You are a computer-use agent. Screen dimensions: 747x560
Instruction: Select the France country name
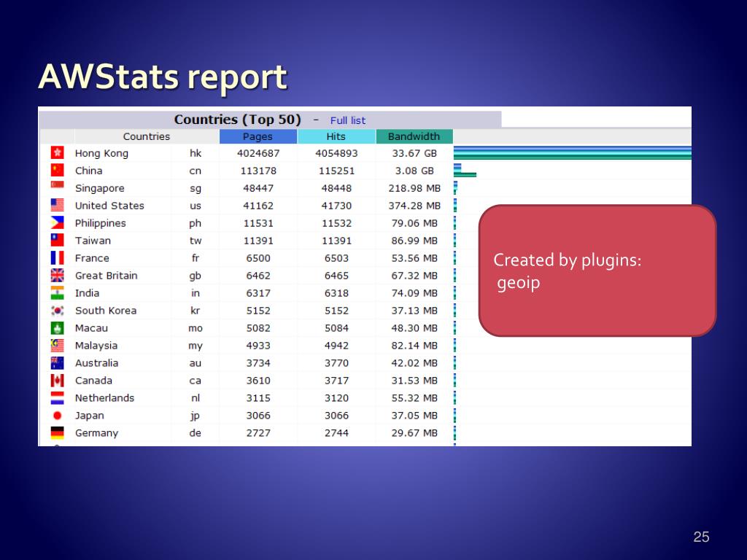point(92,257)
